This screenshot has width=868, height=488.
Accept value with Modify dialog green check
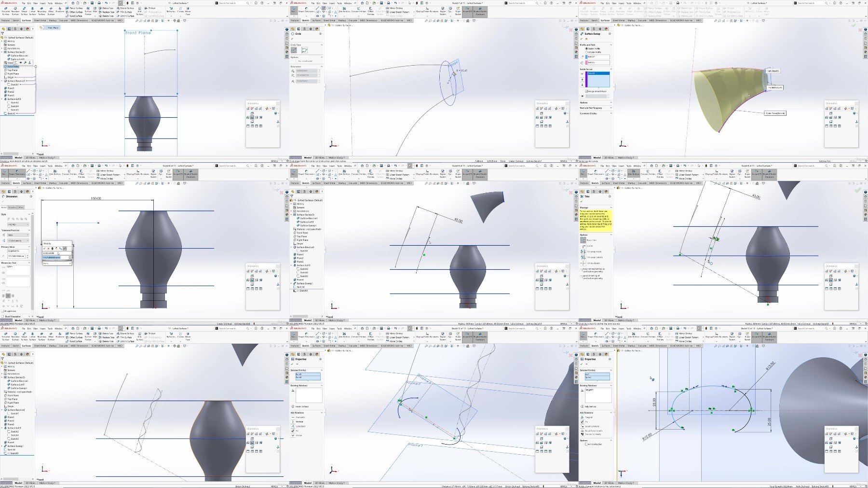click(44, 249)
